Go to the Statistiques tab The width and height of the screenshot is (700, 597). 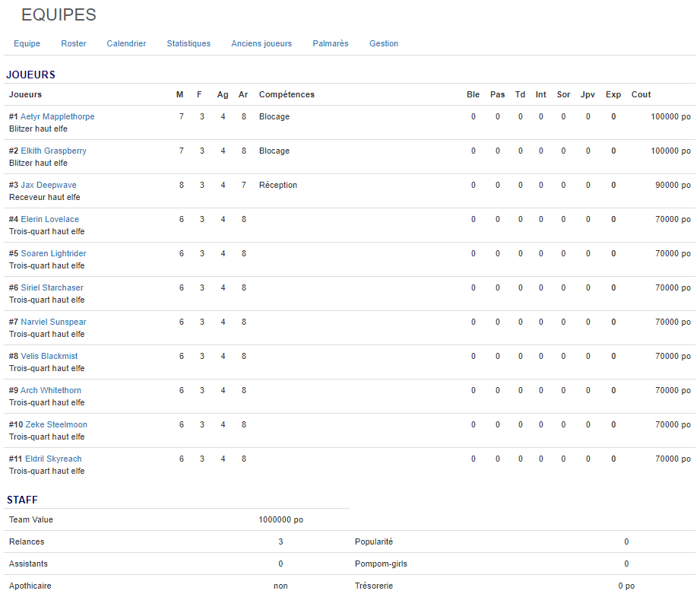click(188, 44)
